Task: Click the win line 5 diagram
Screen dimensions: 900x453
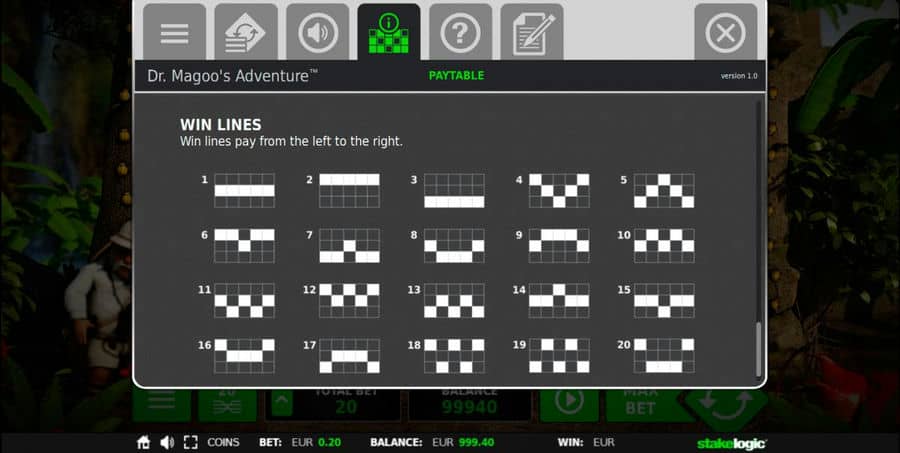Action: (664, 191)
